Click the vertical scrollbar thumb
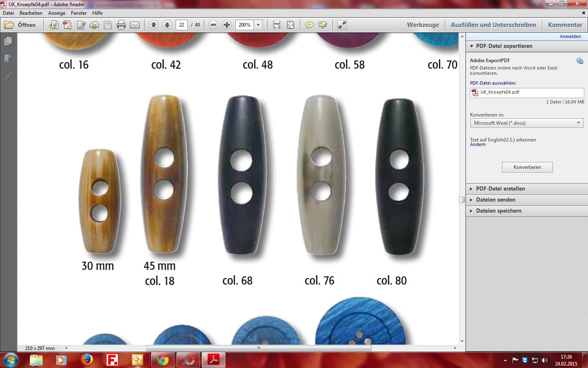This screenshot has width=588, height=368. coord(462,200)
